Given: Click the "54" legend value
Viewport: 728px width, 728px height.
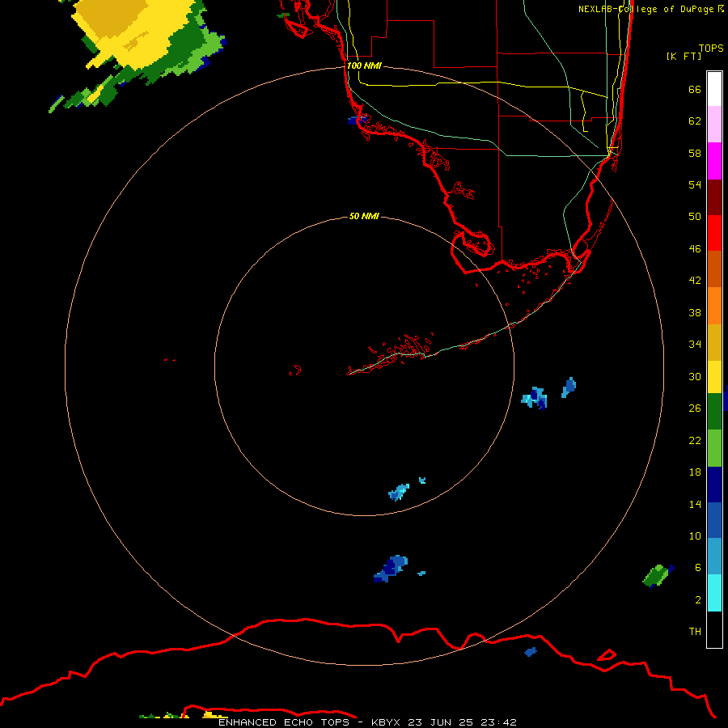Looking at the screenshot, I should [x=695, y=184].
